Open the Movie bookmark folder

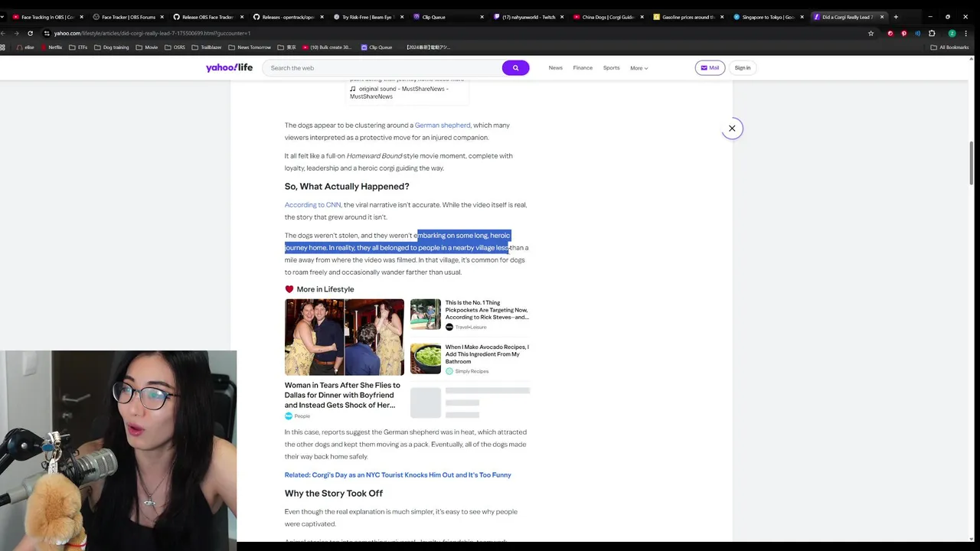pyautogui.click(x=147, y=47)
